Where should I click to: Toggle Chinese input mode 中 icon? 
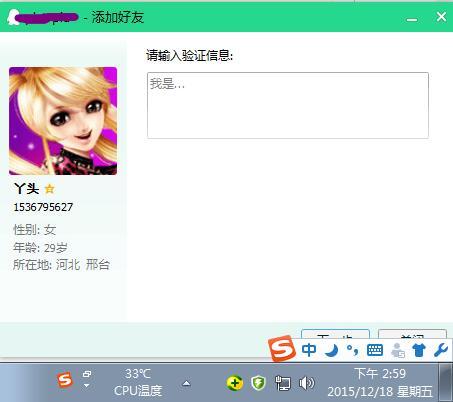click(309, 350)
